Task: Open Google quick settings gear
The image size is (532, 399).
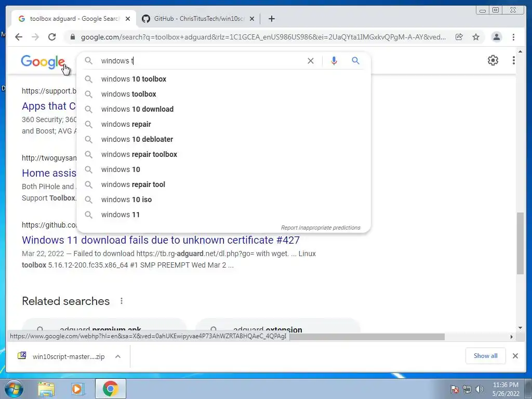Action: click(x=493, y=60)
